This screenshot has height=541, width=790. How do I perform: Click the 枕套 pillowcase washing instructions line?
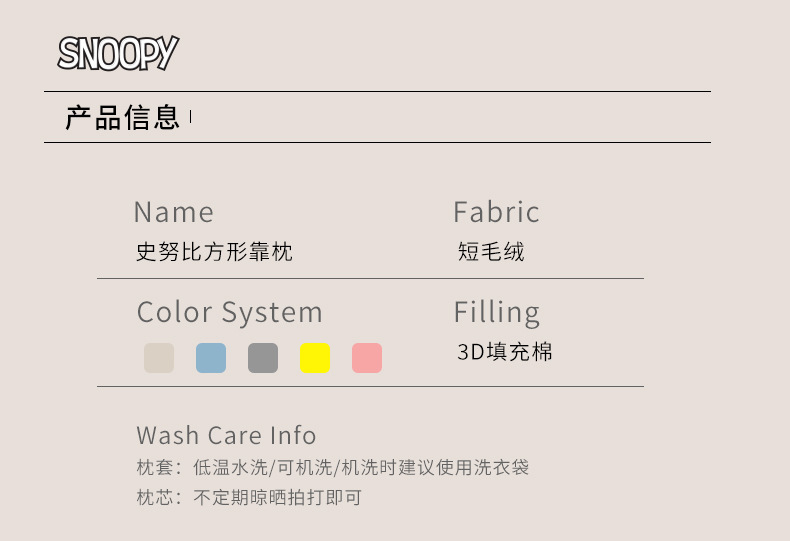(332, 467)
